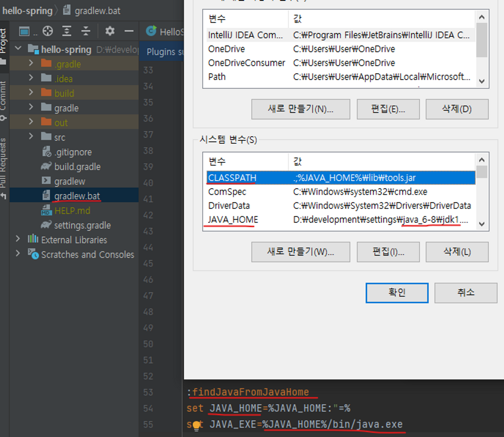The image size is (504, 437).
Task: Click system variables 삭제(L) button
Action: (x=457, y=252)
